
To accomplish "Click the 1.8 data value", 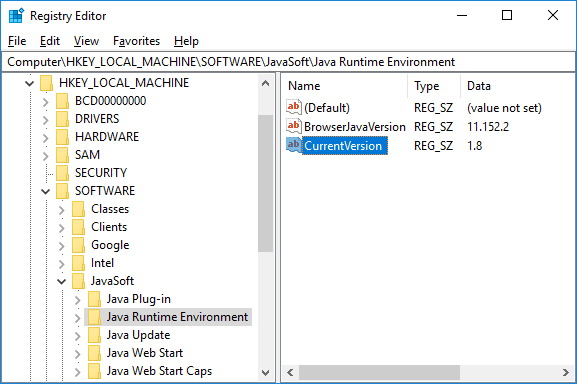I will pos(475,146).
